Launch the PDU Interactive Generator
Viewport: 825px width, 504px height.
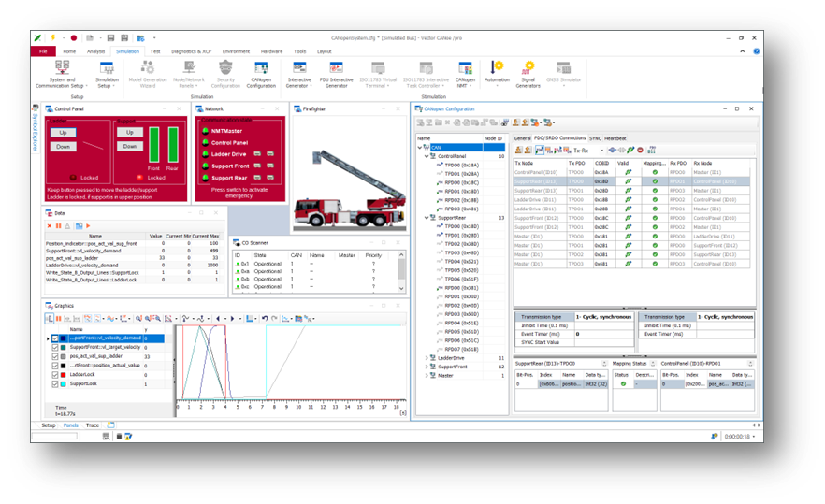coord(336,74)
